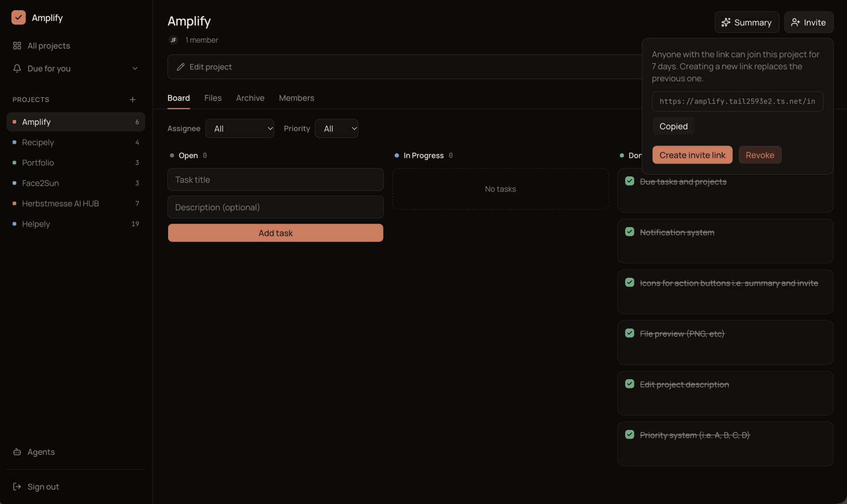847x504 pixels.
Task: Open the Recipely project
Action: click(76, 142)
